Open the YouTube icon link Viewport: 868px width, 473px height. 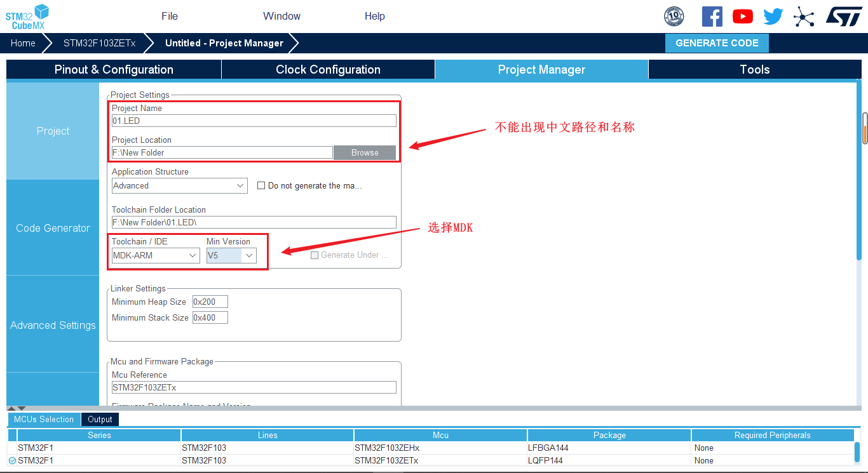[742, 17]
